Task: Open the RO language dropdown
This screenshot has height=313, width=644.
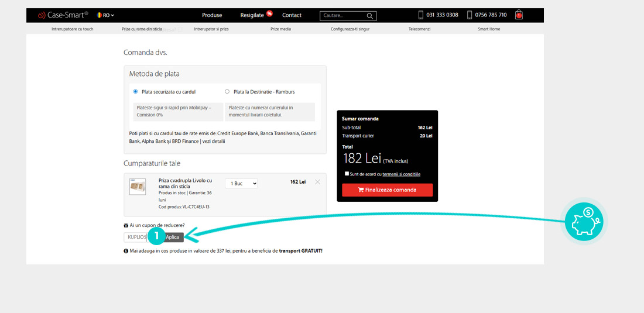Action: (x=105, y=15)
